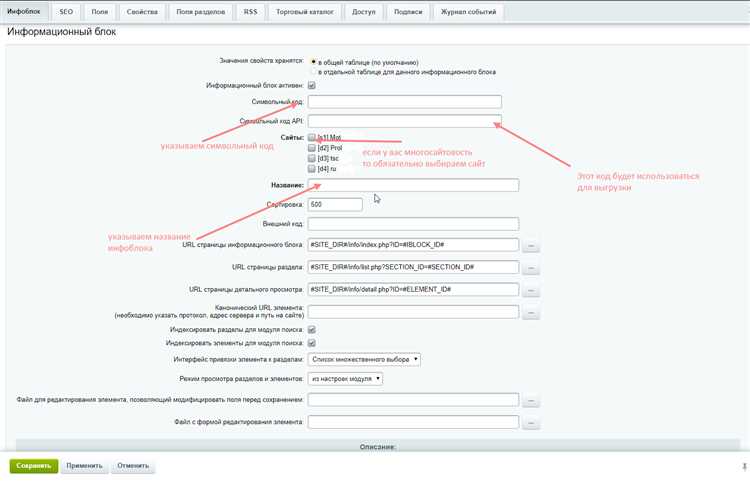Click the Отменить button
This screenshot has width=750, height=481.
coord(133,466)
